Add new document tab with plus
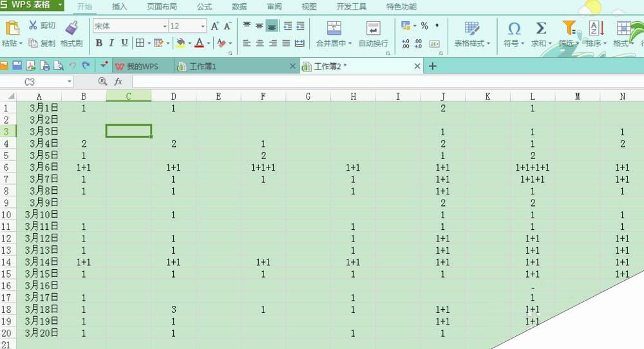 pos(433,66)
